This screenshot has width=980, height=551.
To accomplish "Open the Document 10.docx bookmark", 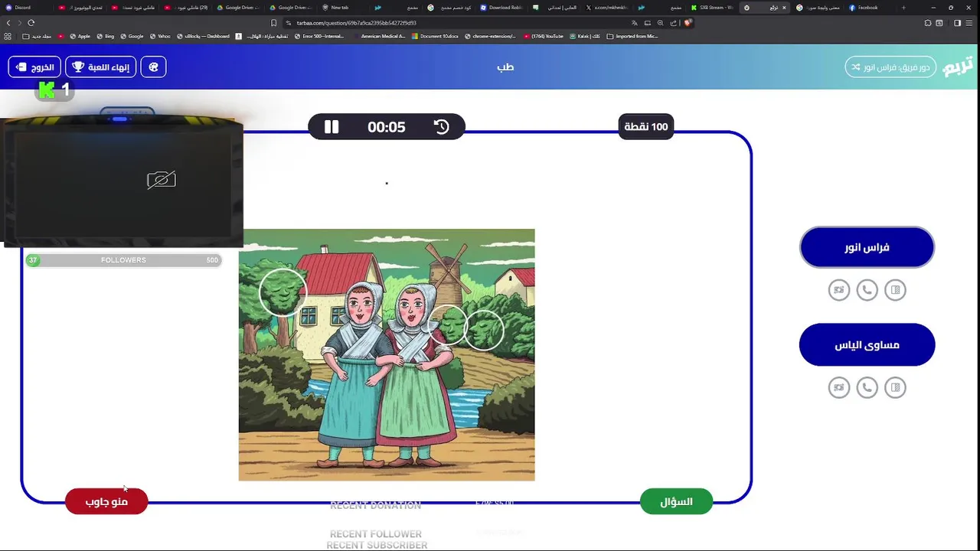I will [x=436, y=36].
